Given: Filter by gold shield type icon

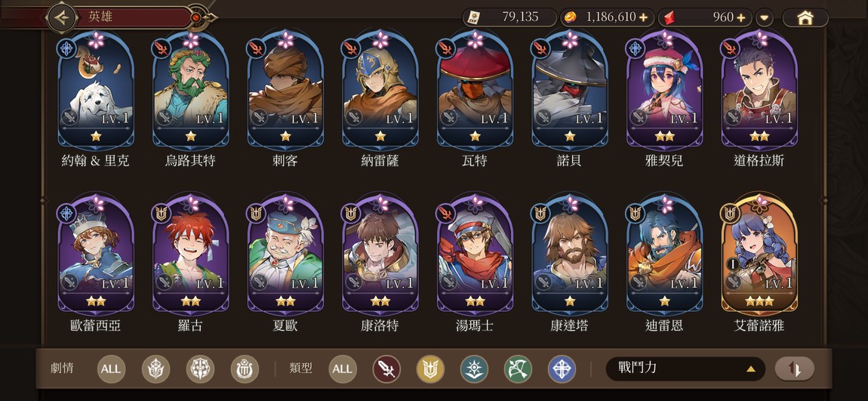Looking at the screenshot, I should 430,369.
